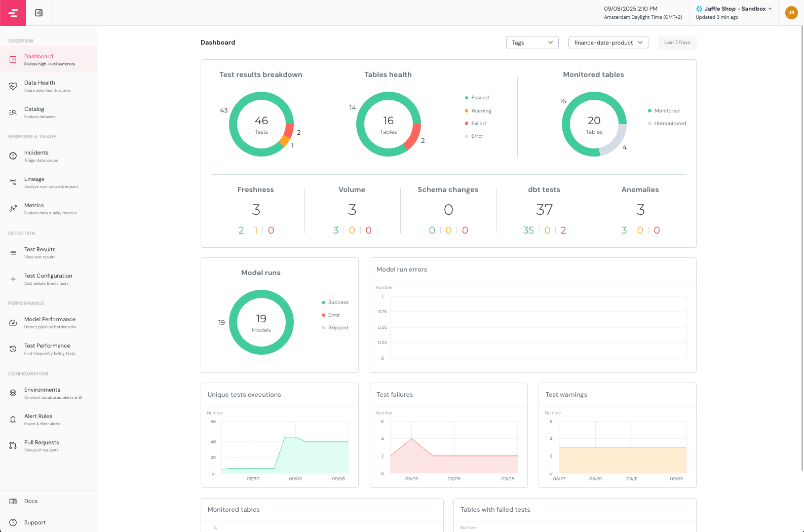The width and height of the screenshot is (804, 532).
Task: Click the Data Health heart icon
Action: click(13, 86)
